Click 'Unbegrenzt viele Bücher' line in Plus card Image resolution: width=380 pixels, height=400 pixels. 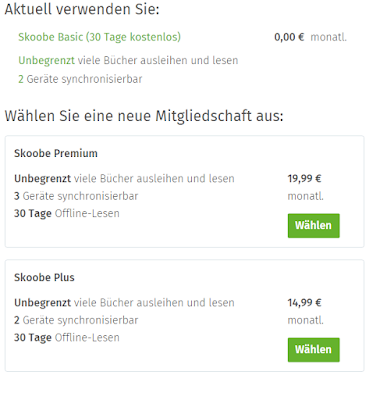click(x=124, y=303)
